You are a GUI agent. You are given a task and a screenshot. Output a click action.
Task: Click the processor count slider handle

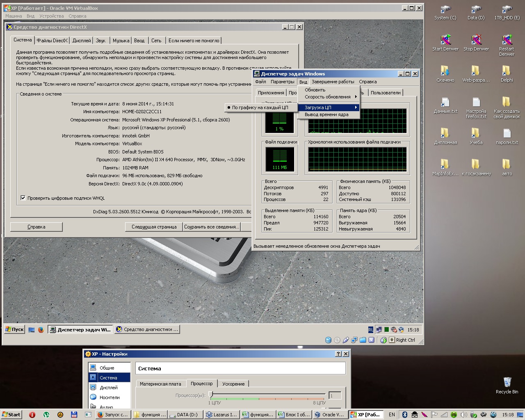210,395
